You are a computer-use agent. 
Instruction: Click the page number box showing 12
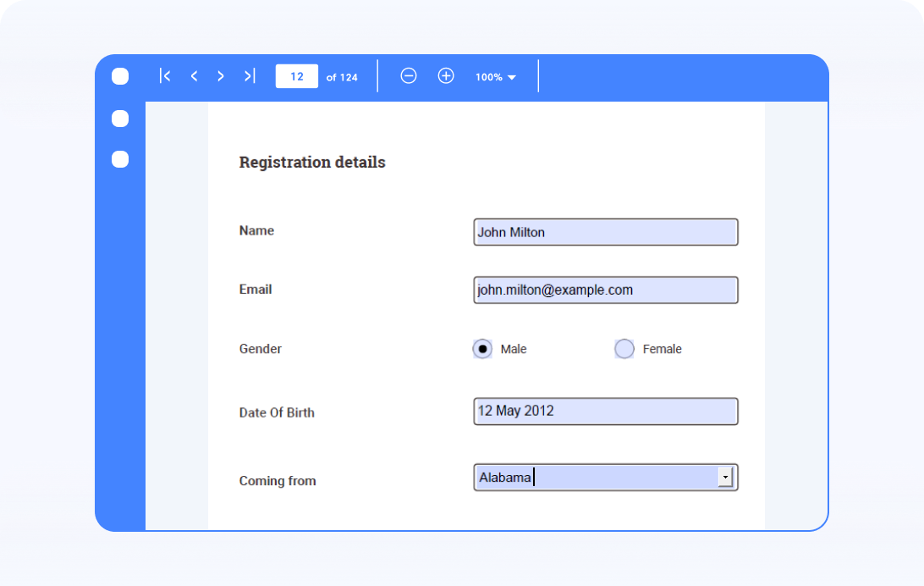(296, 75)
